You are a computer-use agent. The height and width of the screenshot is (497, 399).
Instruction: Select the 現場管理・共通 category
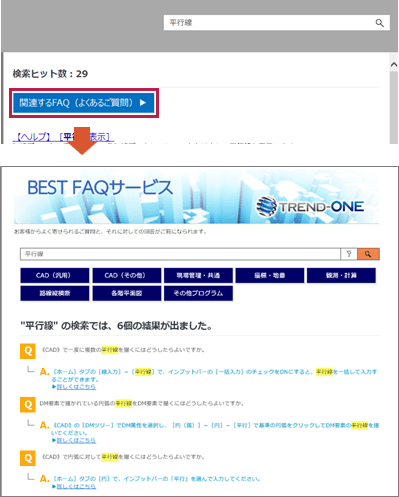(x=198, y=275)
